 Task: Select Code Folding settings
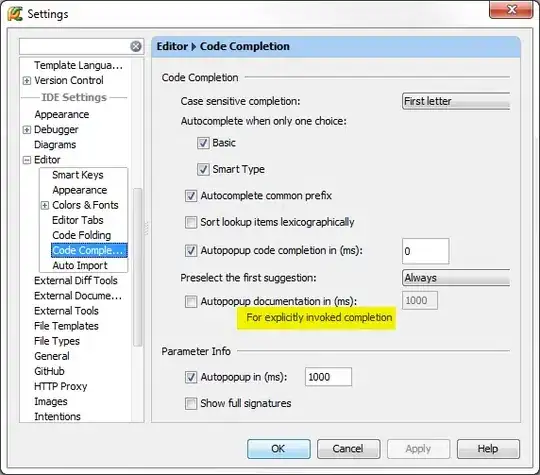[82, 235]
